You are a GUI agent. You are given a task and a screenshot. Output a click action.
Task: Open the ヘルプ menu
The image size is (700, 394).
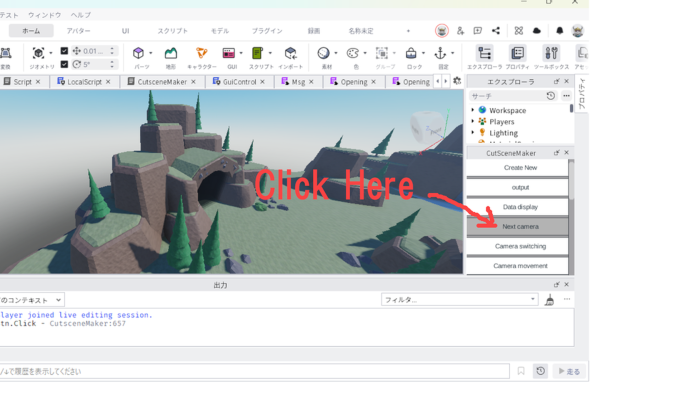81,15
